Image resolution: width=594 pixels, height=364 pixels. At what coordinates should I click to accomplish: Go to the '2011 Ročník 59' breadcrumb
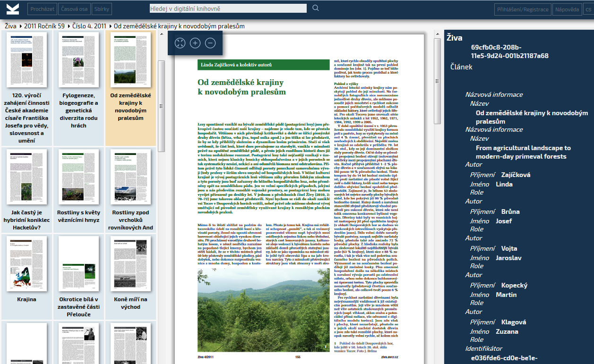click(44, 26)
